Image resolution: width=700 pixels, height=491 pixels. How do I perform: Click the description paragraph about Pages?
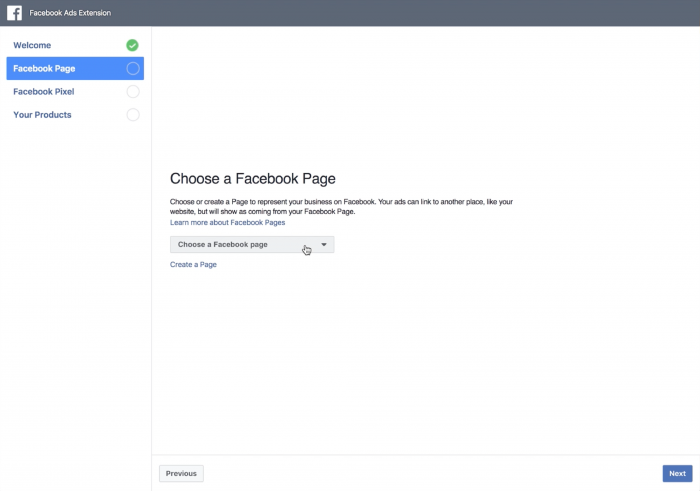(x=342, y=207)
